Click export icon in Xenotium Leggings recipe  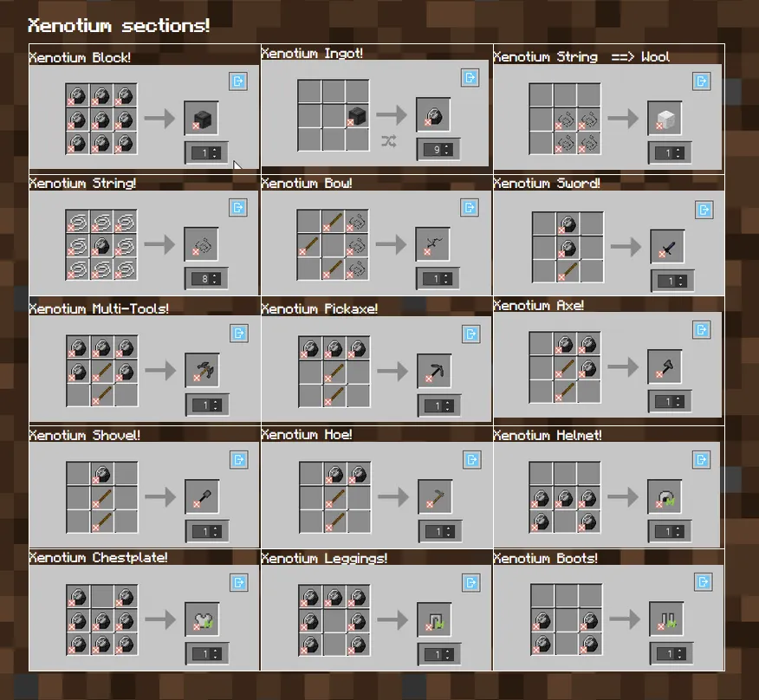tap(471, 583)
